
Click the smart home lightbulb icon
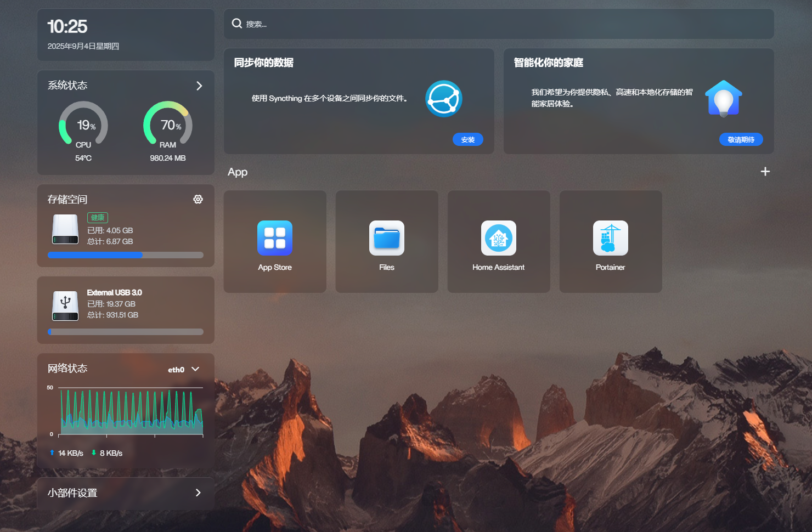pyautogui.click(x=724, y=99)
